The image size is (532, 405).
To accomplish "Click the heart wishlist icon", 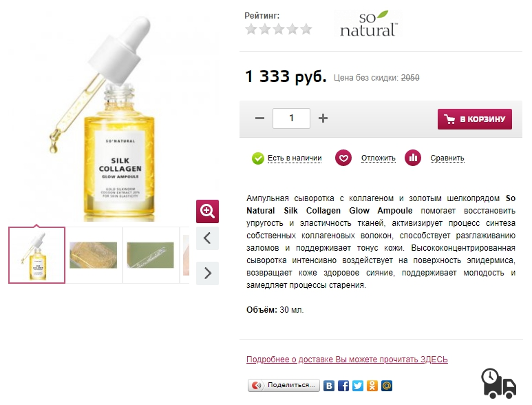I will 343,158.
